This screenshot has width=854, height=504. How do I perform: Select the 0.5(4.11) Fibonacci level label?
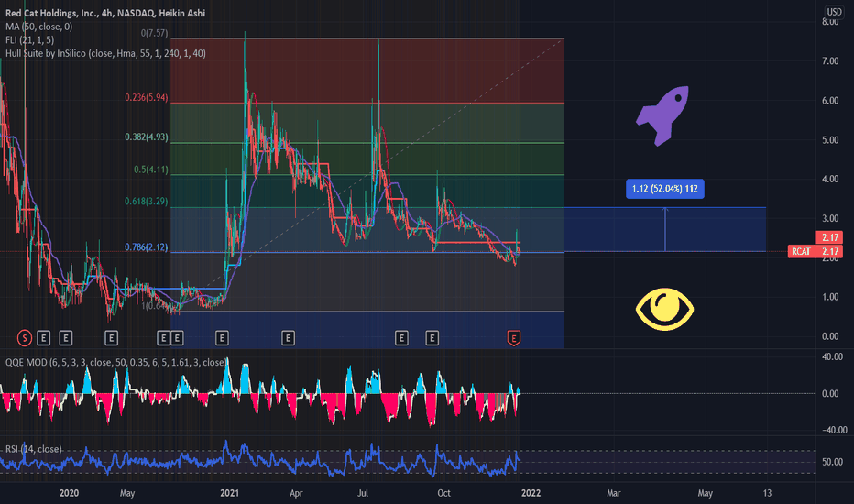[x=151, y=170]
